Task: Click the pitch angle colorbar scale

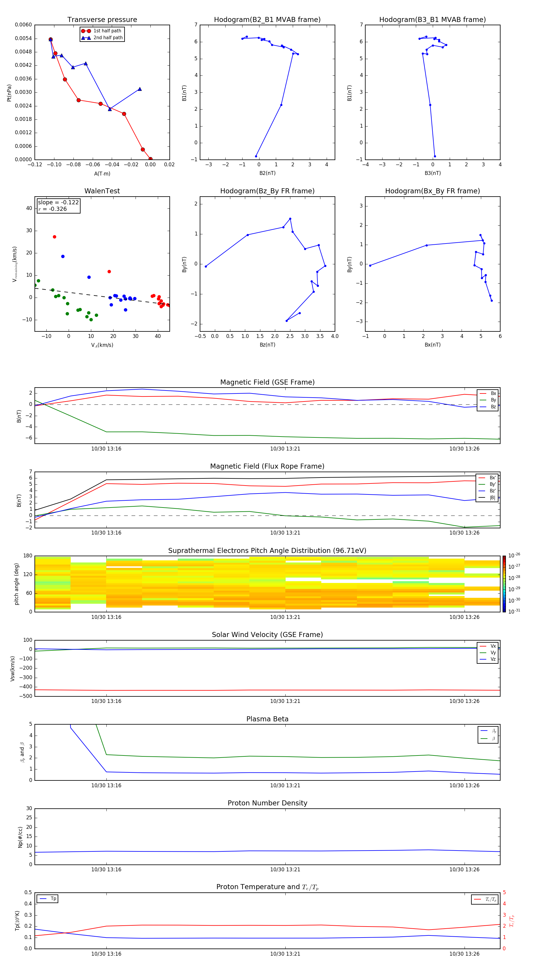Action: (x=504, y=584)
